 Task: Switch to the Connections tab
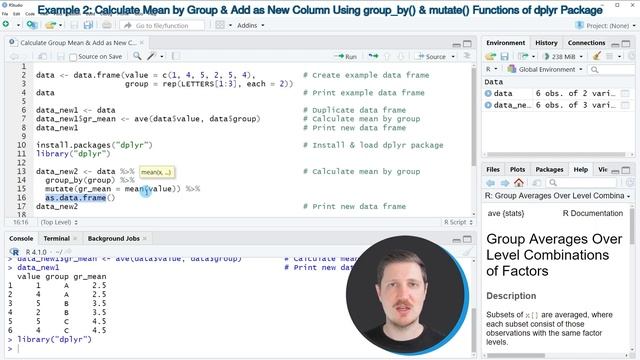[x=586, y=43]
